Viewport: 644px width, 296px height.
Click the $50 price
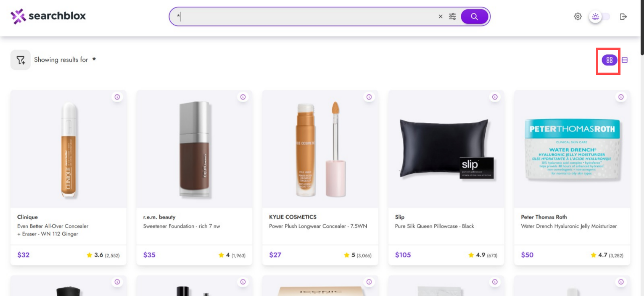coord(527,255)
